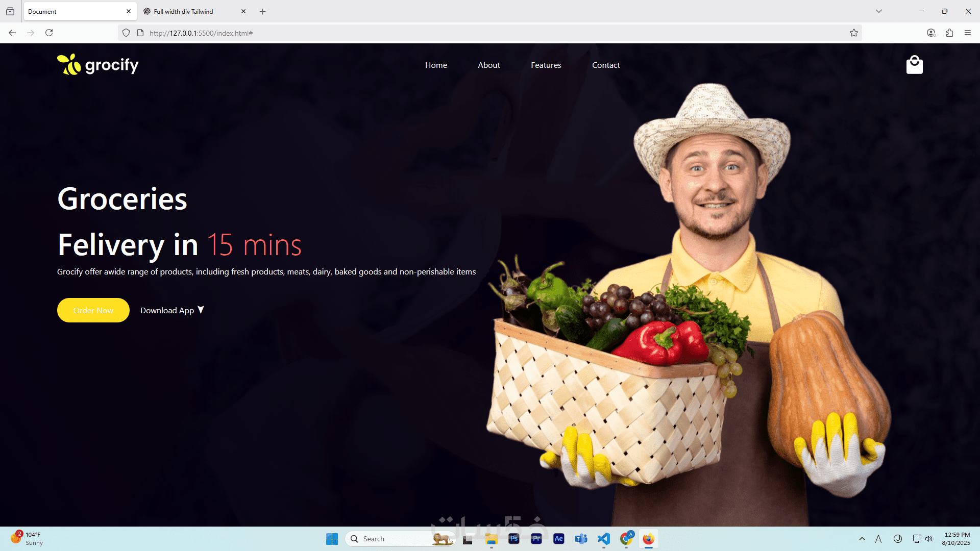Switch to the Full width div Tailwind tab
This screenshot has width=980, height=551.
184,11
